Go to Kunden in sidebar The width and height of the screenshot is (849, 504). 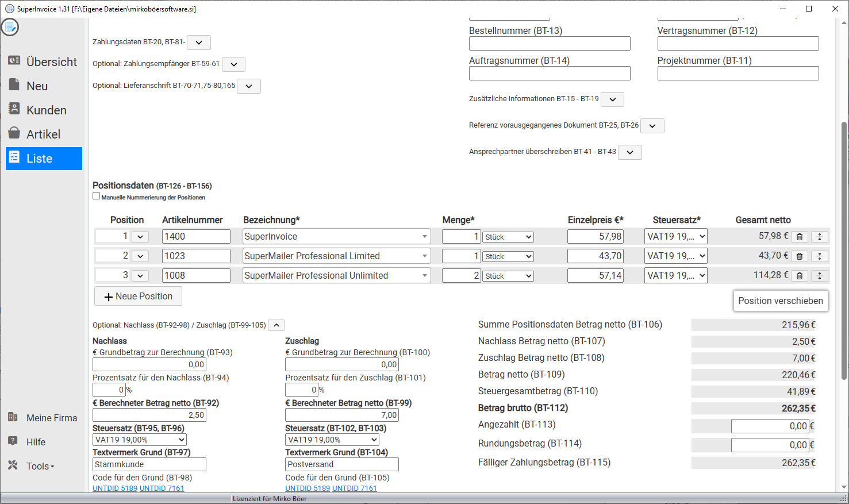pyautogui.click(x=46, y=110)
